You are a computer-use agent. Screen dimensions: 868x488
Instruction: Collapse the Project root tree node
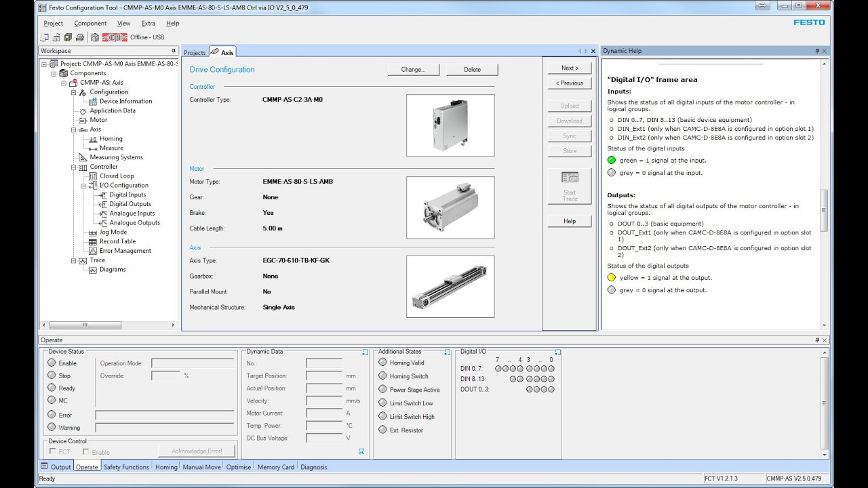(44, 64)
